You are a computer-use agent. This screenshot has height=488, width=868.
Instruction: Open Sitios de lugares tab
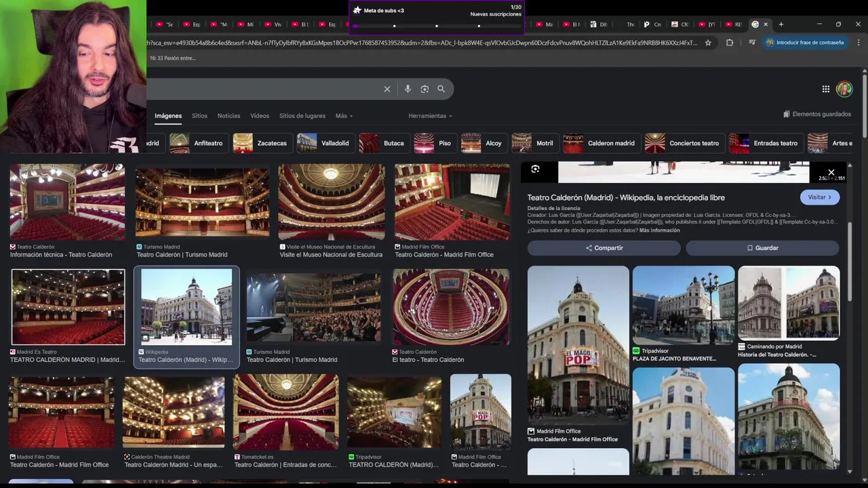[302, 116]
